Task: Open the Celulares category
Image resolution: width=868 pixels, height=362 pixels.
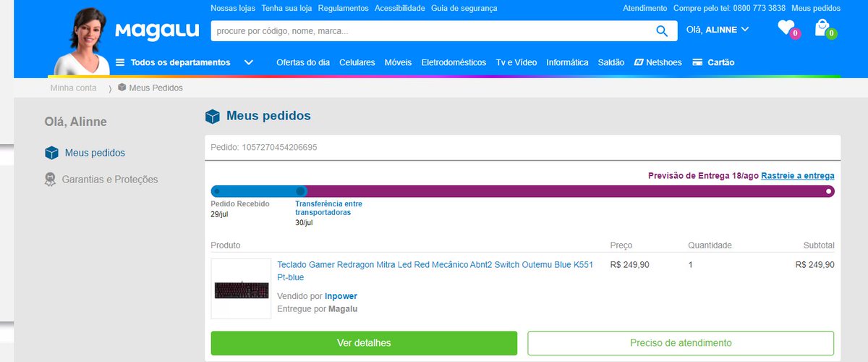Action: [x=357, y=62]
